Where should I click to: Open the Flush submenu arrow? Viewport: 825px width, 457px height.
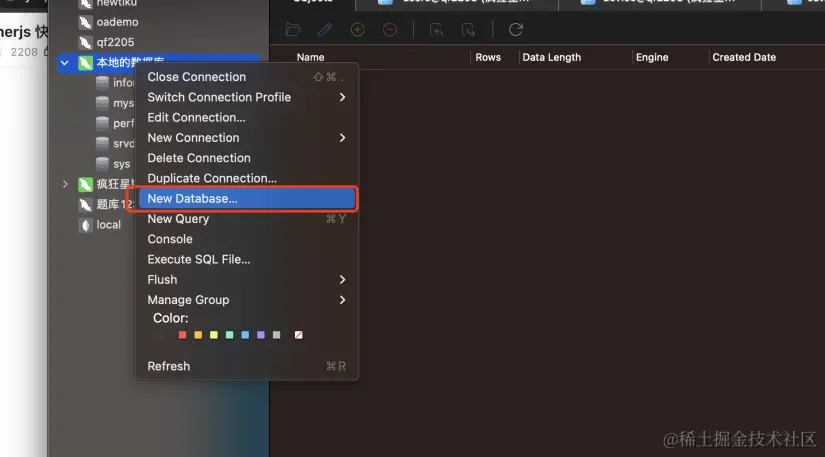click(x=343, y=280)
